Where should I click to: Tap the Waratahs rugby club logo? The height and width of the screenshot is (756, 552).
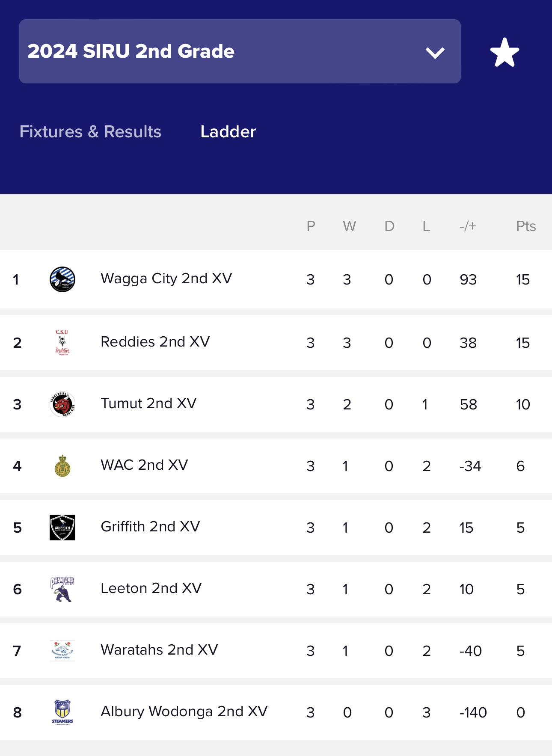point(62,651)
